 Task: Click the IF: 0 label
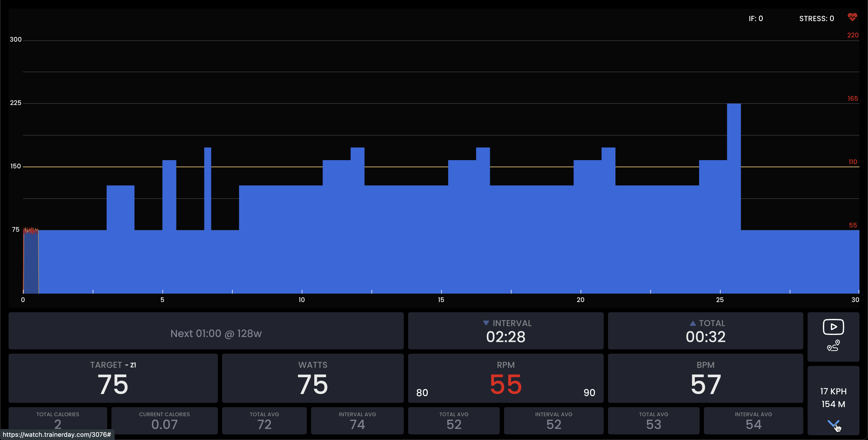click(756, 18)
